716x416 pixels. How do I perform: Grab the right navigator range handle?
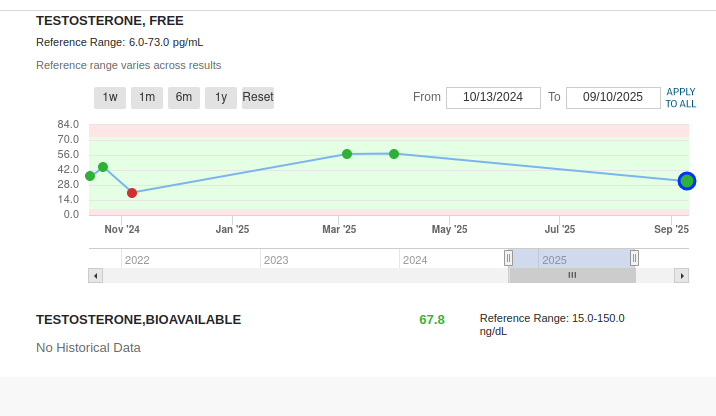pyautogui.click(x=634, y=258)
